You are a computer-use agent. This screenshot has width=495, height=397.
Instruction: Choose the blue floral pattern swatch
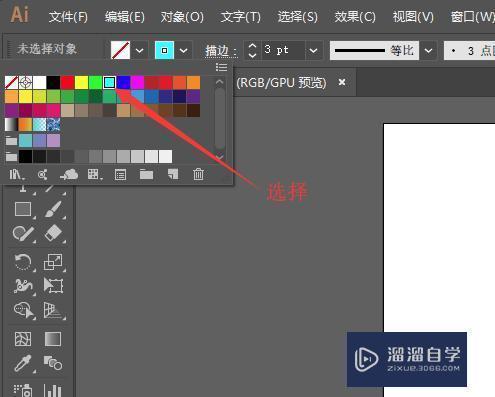(53, 125)
